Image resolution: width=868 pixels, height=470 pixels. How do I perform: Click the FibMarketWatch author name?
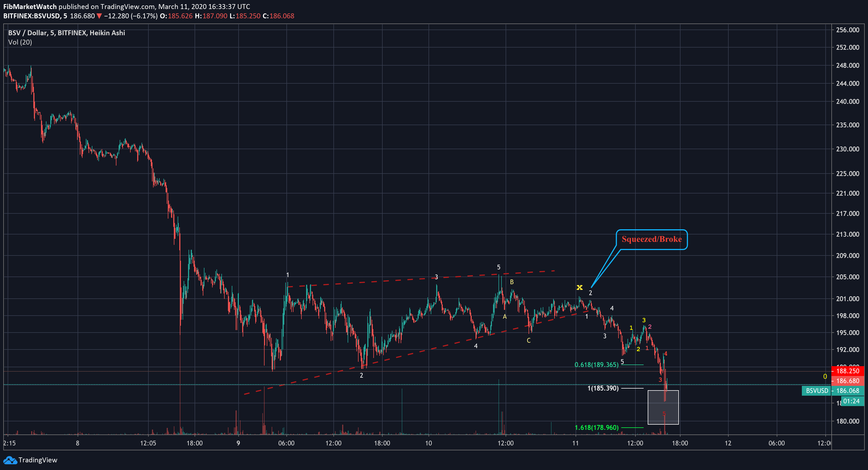[x=30, y=6]
